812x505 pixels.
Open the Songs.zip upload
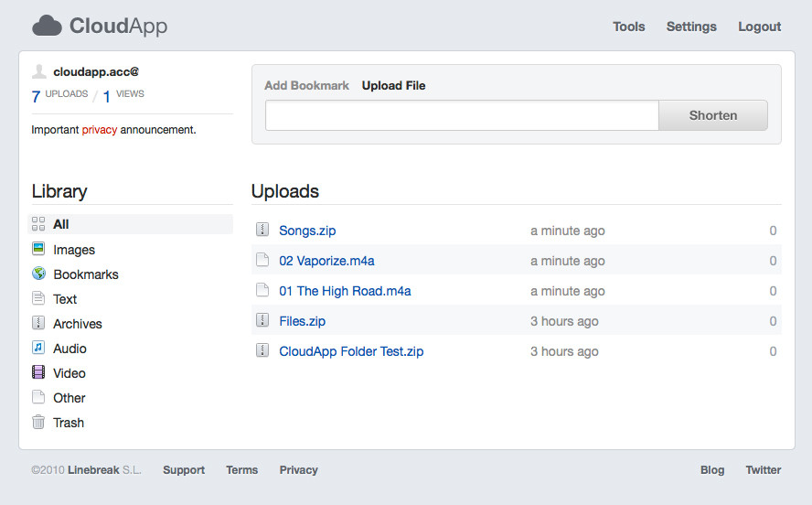307,231
